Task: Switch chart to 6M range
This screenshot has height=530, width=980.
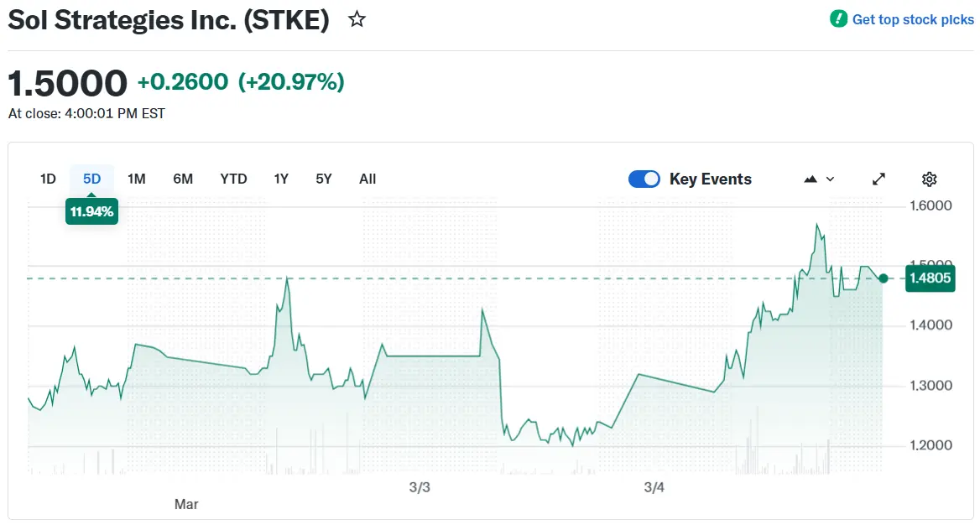Action: coord(183,179)
